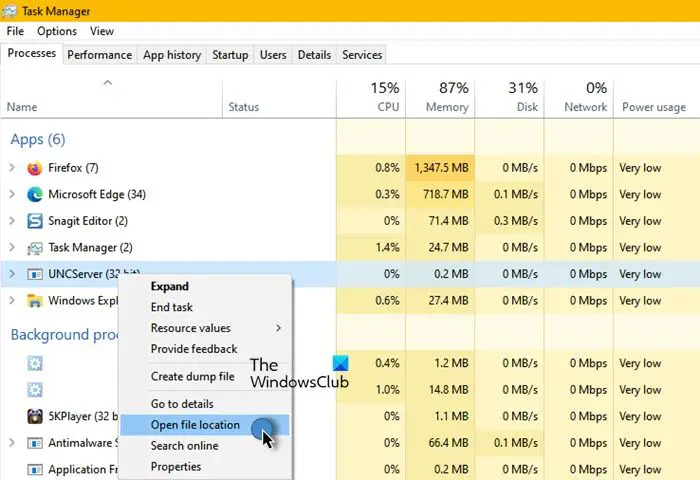Open Resource values submenu arrow

[x=279, y=328]
